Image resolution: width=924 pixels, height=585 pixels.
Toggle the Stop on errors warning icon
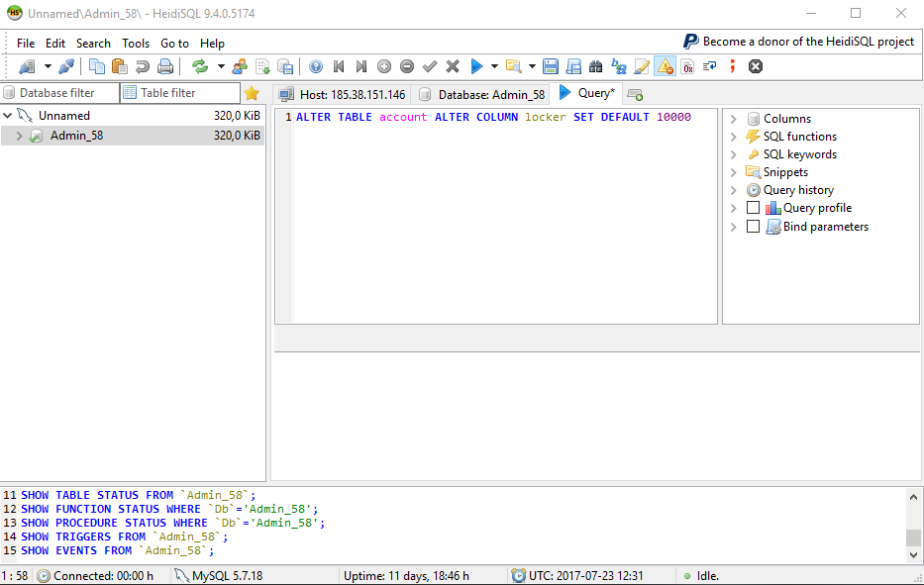coord(665,66)
